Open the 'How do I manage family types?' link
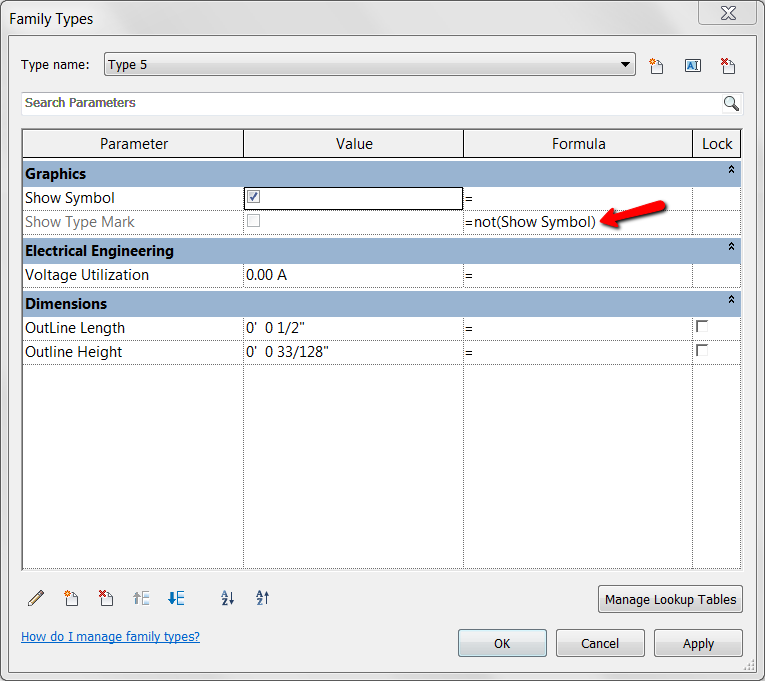Viewport: 765px width, 681px height. [110, 637]
